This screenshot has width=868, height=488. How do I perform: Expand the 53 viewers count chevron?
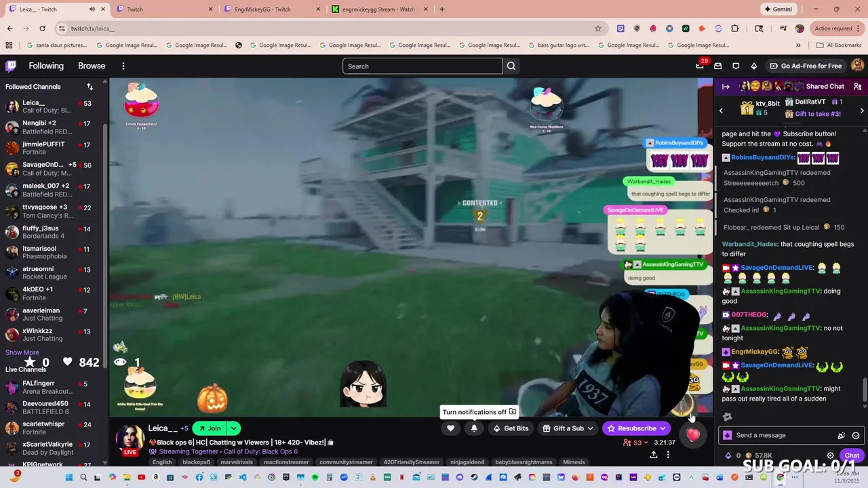646,443
